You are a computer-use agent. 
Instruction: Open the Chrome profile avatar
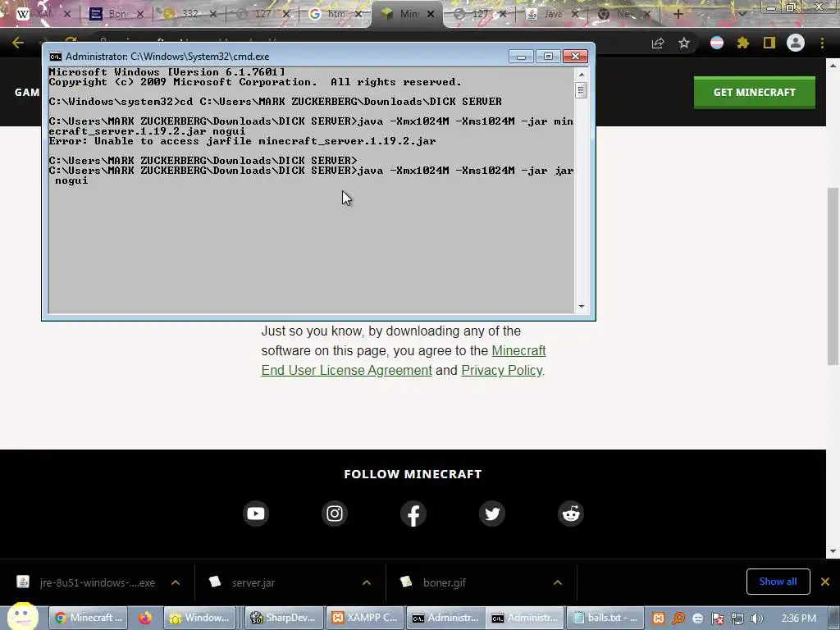coord(796,43)
